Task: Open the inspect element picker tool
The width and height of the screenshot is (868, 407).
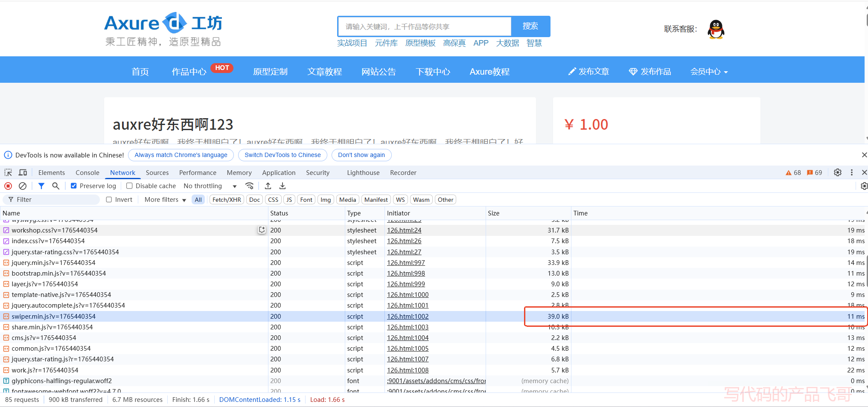Action: pos(8,173)
